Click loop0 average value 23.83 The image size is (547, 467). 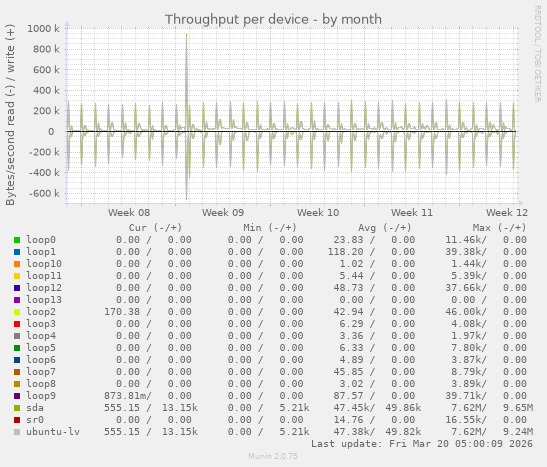[x=348, y=240]
